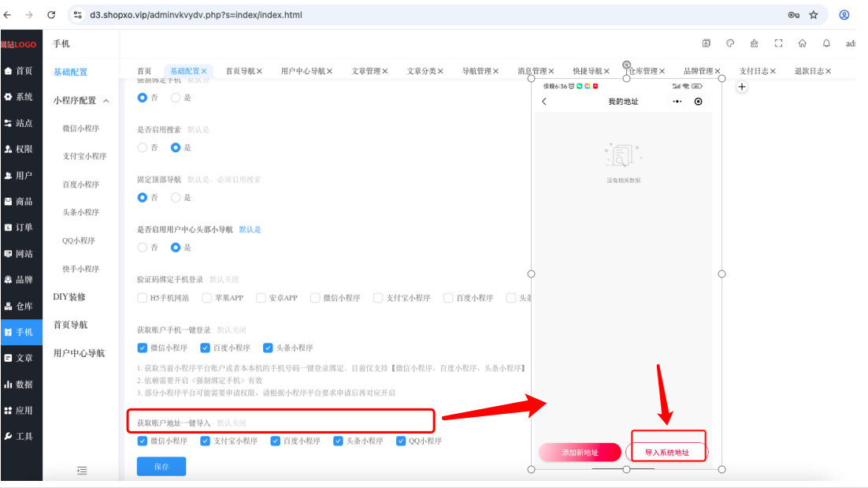
Task: Click the blue 默认是 hint text
Action: tap(250, 229)
